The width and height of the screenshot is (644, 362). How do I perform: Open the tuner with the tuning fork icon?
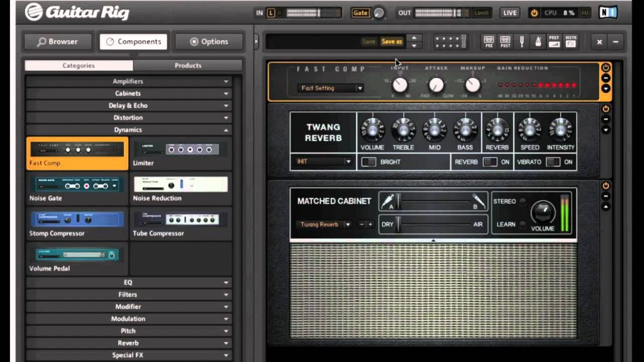pyautogui.click(x=521, y=42)
